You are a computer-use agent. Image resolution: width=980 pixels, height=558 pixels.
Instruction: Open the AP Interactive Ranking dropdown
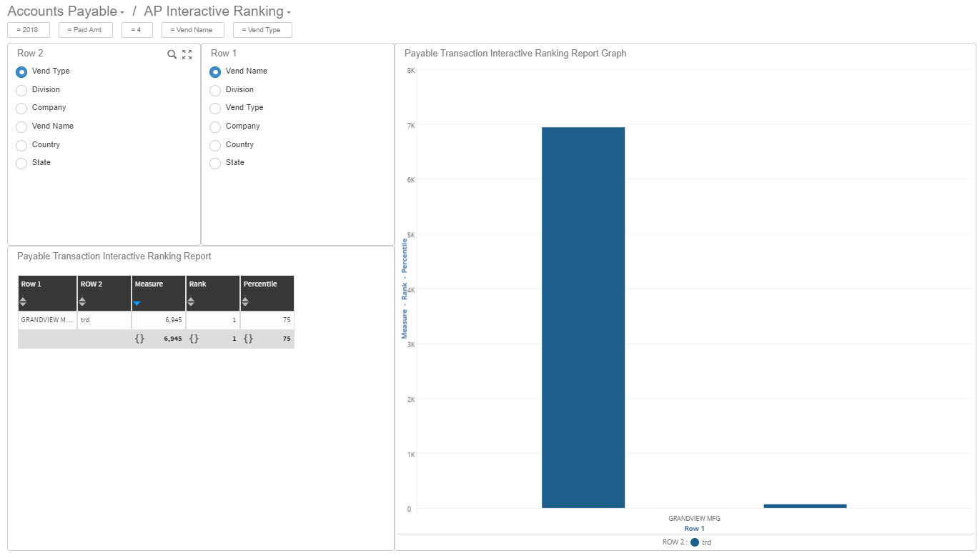coord(289,11)
